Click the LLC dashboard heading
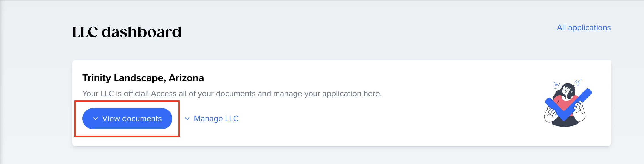 tap(127, 32)
